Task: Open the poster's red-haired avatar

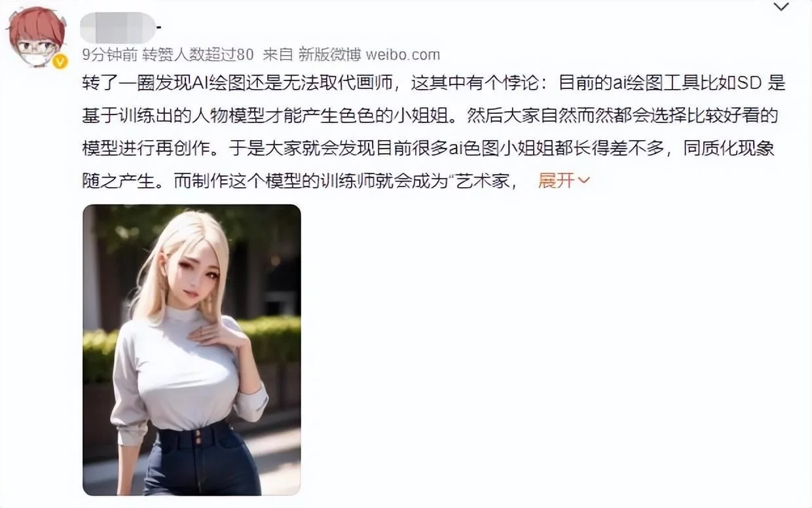Action: point(37,37)
